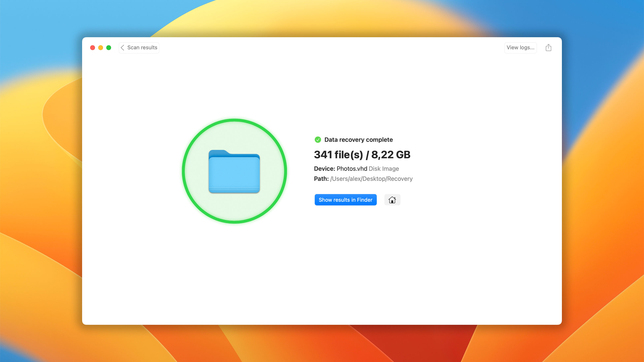Click the 341 file(s) / 8,22 GB summary
644x362 pixels.
tap(362, 155)
